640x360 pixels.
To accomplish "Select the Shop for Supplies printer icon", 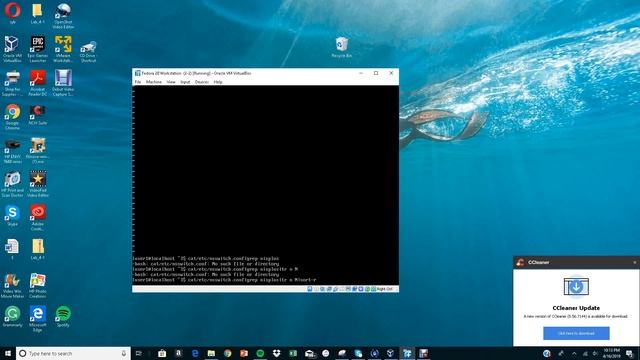I will (x=12, y=83).
